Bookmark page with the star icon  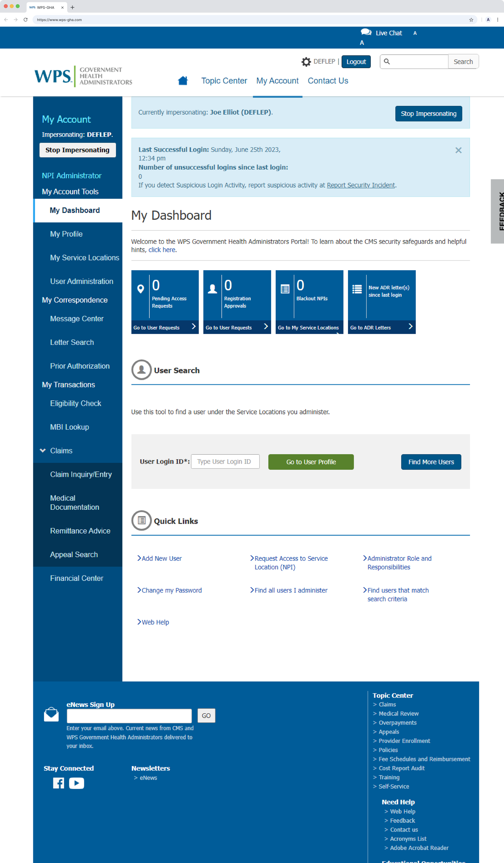471,20
